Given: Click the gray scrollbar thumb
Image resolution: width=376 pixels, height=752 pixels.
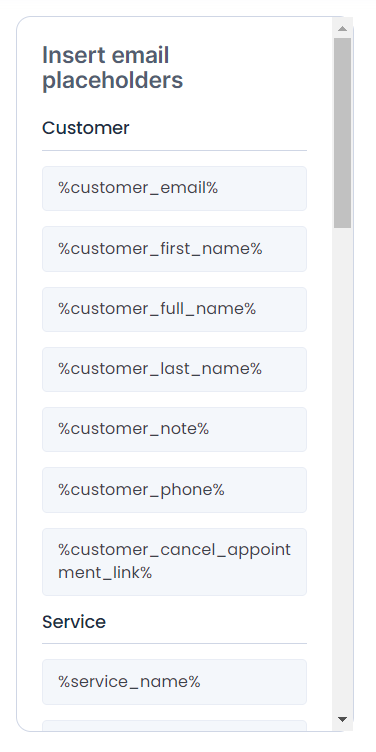Looking at the screenshot, I should [342, 133].
